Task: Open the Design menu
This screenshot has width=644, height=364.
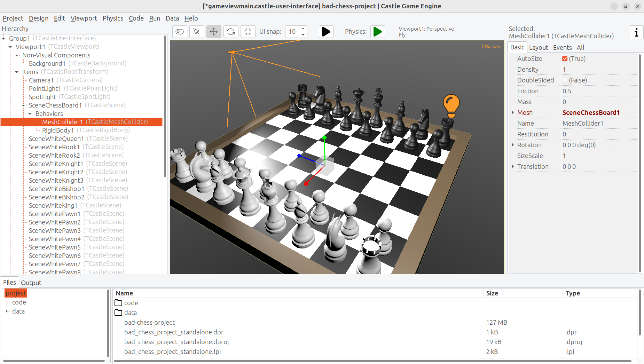Action: pos(39,18)
